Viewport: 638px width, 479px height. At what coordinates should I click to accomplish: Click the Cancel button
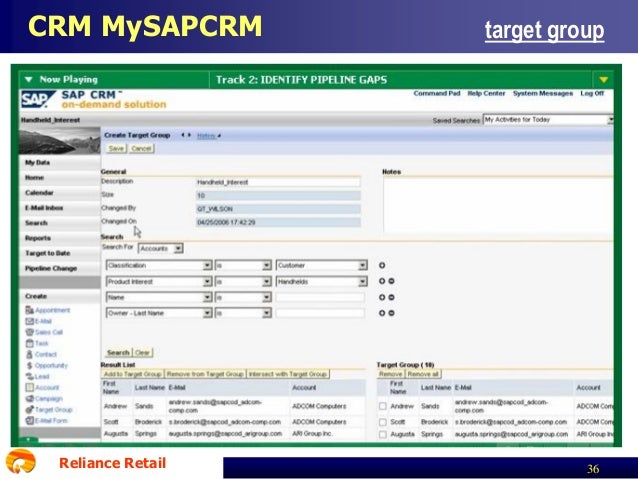(141, 149)
